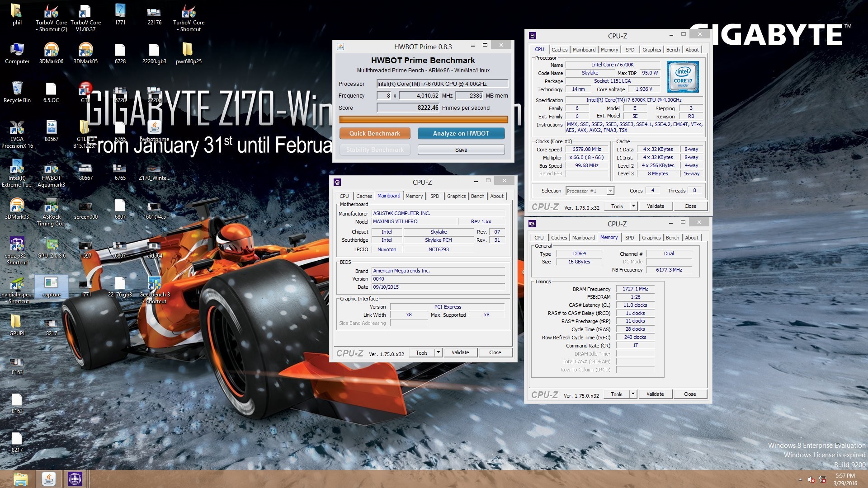Run the Quick Benchmark in HWBOT Prime
This screenshot has width=868, height=488.
(x=375, y=133)
